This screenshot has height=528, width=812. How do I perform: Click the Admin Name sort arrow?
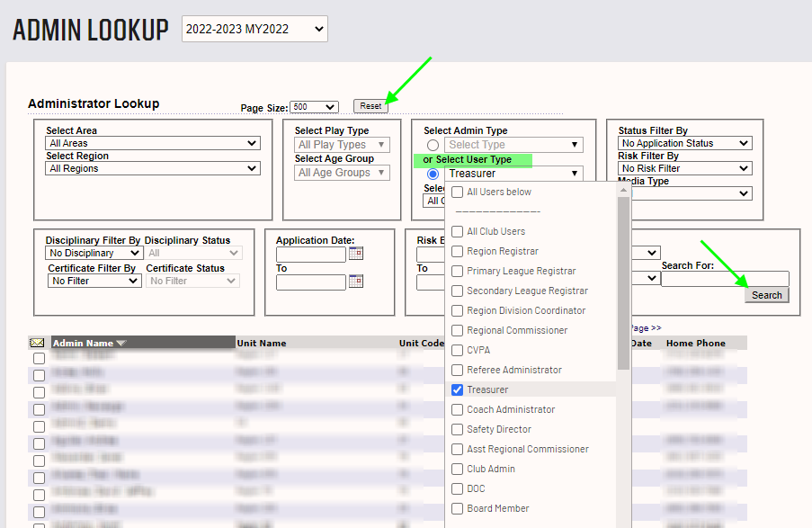coord(121,343)
